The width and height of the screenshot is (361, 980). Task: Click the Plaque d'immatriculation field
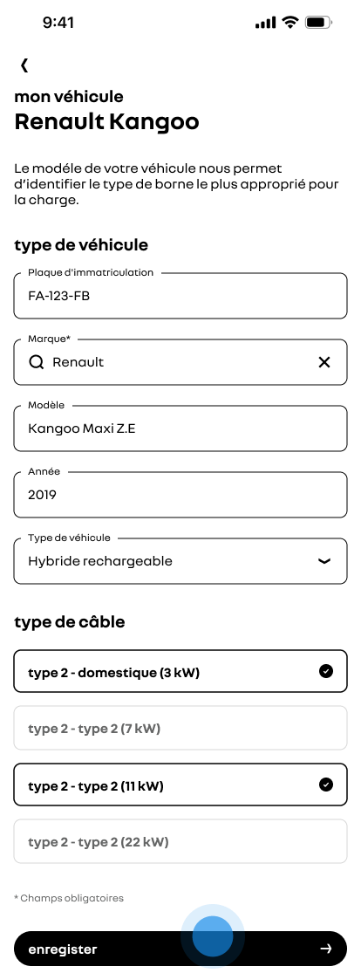(x=180, y=296)
